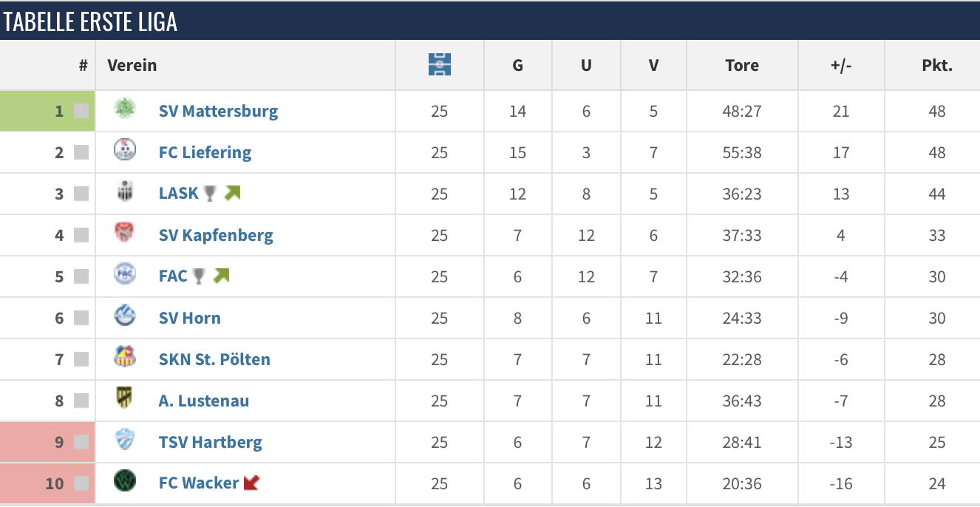
Task: Click the green up arrow beside FAC
Action: click(221, 276)
